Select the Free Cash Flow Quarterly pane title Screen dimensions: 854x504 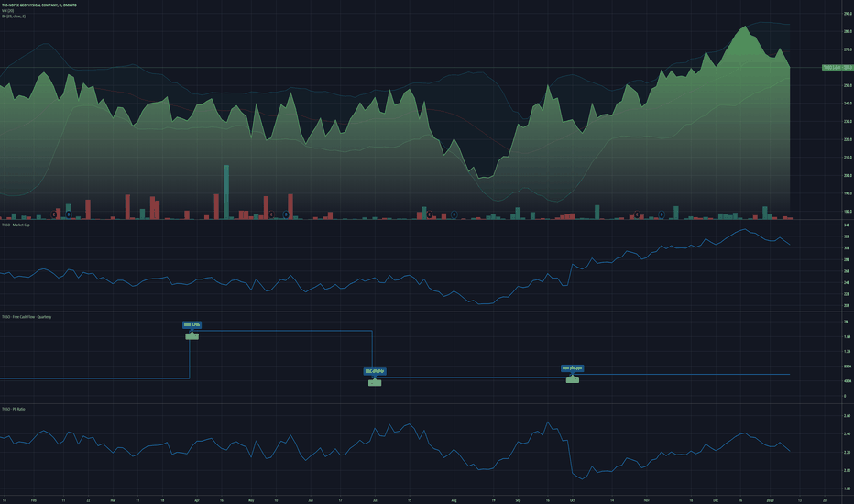tap(27, 316)
